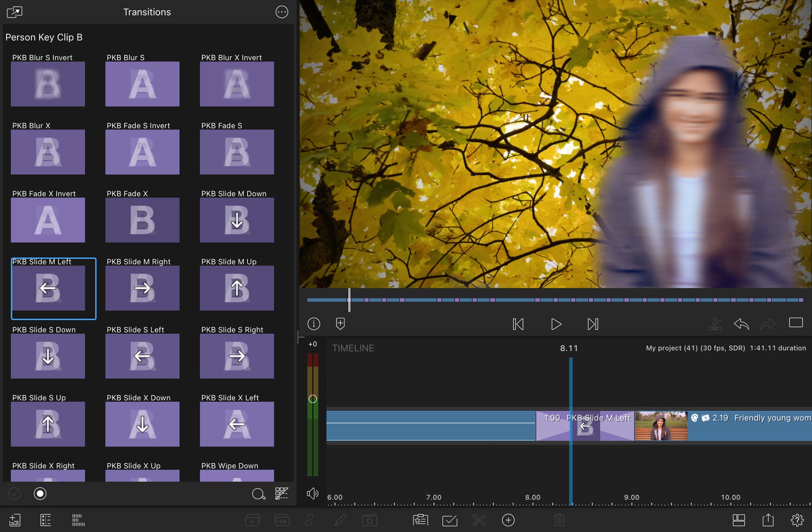Click the scissors split clip icon
812x532 pixels.
coord(479,520)
